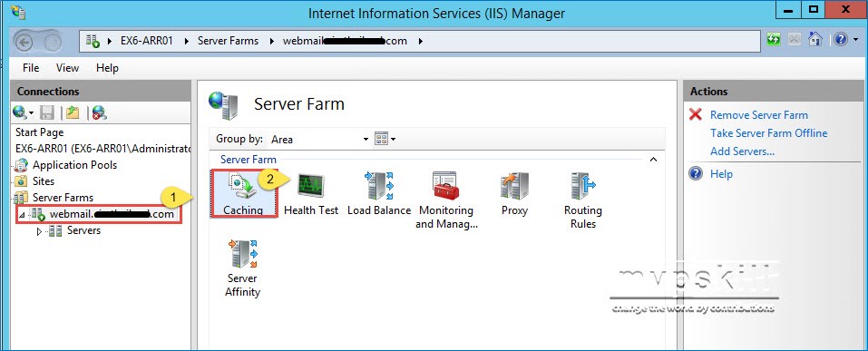This screenshot has width=868, height=351.
Task: Select Application Pools in Connections tree
Action: coord(74,165)
